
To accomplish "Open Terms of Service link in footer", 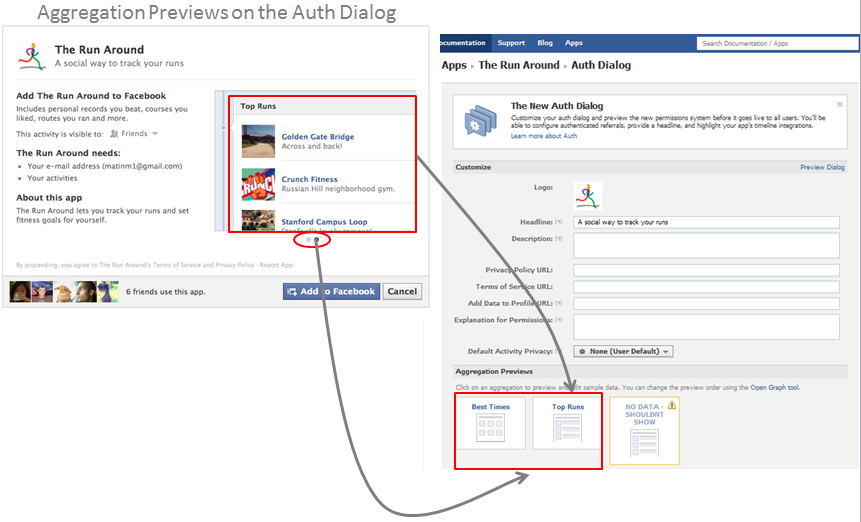I will [176, 265].
